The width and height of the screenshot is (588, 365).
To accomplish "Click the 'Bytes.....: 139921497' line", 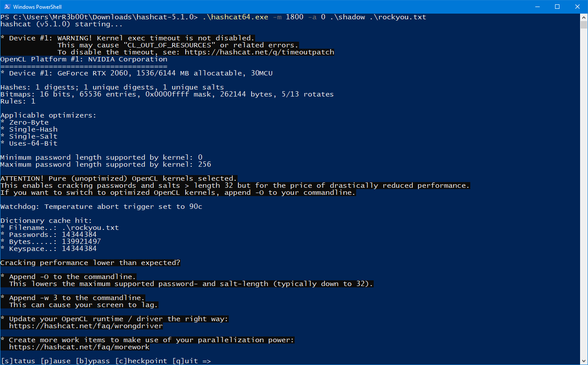I will (51, 242).
